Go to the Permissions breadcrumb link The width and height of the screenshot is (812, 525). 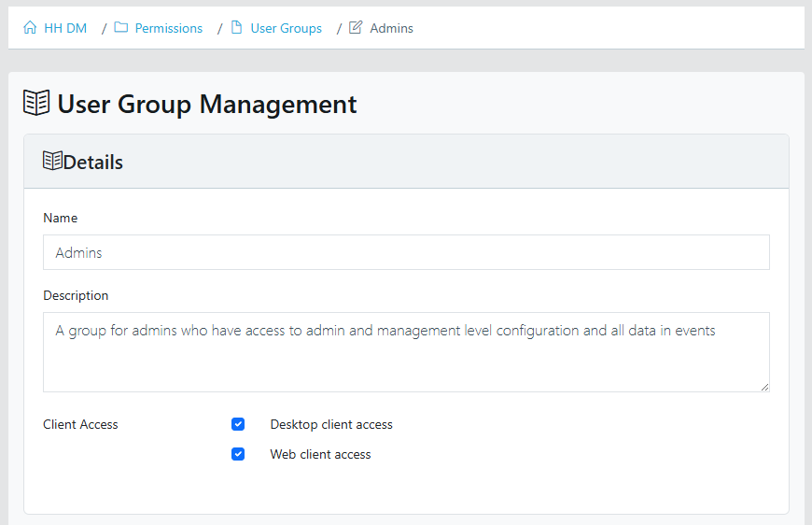click(x=168, y=28)
